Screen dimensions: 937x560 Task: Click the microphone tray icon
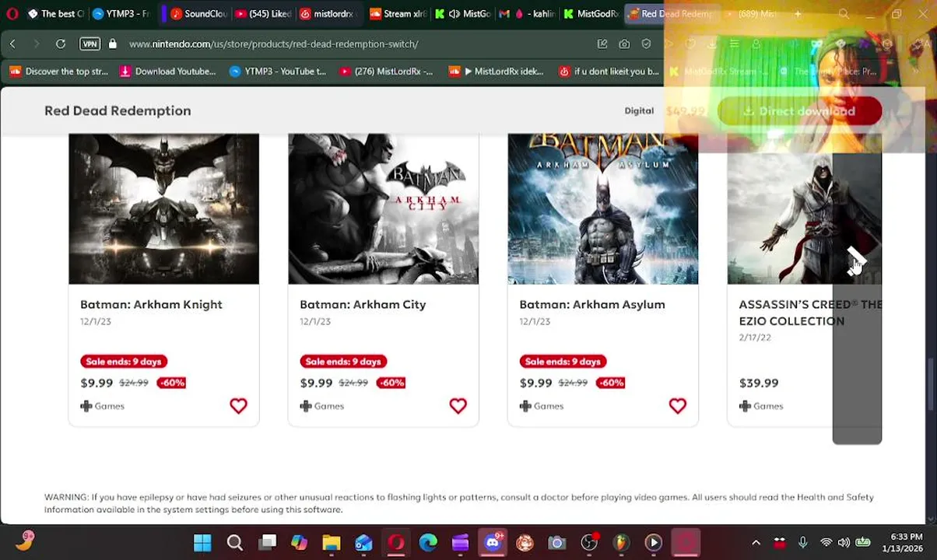(x=802, y=543)
